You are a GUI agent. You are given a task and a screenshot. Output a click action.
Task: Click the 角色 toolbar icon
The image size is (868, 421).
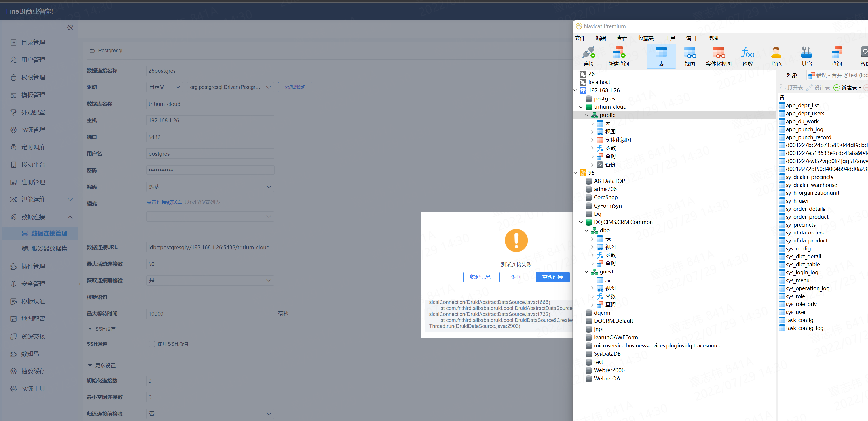(776, 56)
